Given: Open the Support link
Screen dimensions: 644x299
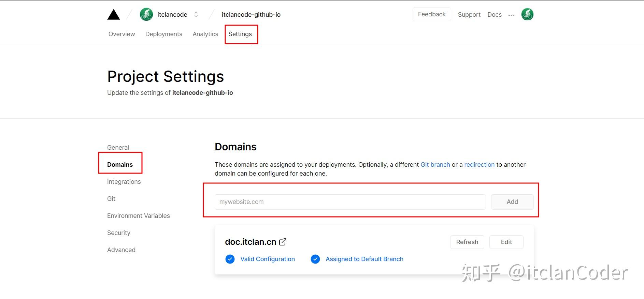Looking at the screenshot, I should point(469,15).
